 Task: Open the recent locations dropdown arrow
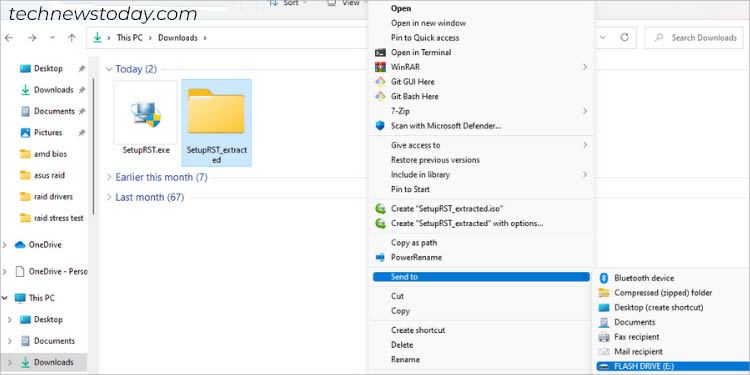(x=52, y=38)
